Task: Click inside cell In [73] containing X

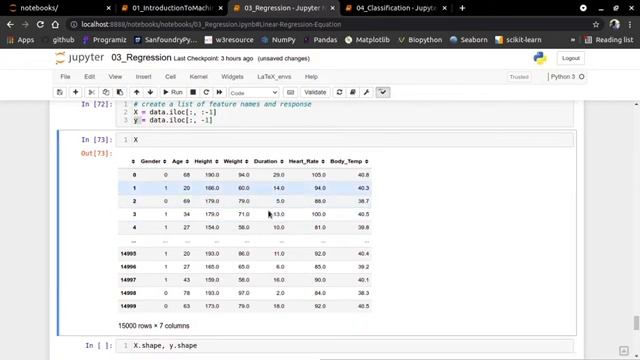Action: 344,140
